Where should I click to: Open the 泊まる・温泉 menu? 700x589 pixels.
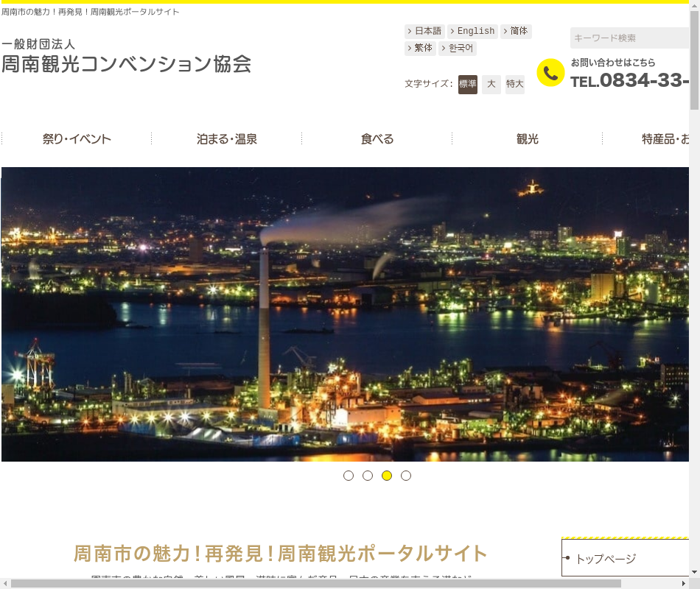pyautogui.click(x=227, y=138)
